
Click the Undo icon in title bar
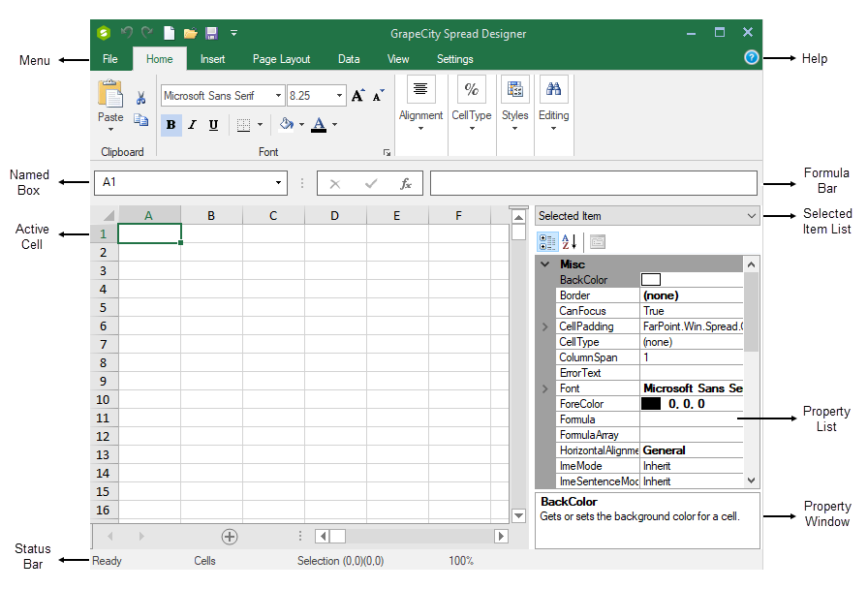point(127,33)
